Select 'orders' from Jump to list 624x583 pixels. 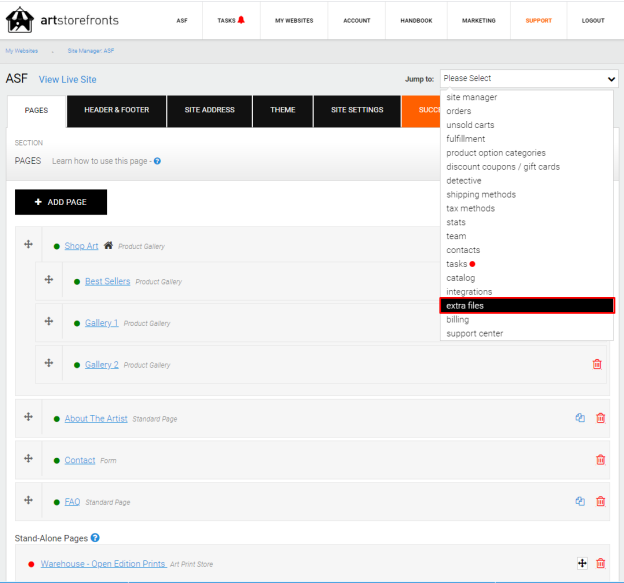coord(526,111)
